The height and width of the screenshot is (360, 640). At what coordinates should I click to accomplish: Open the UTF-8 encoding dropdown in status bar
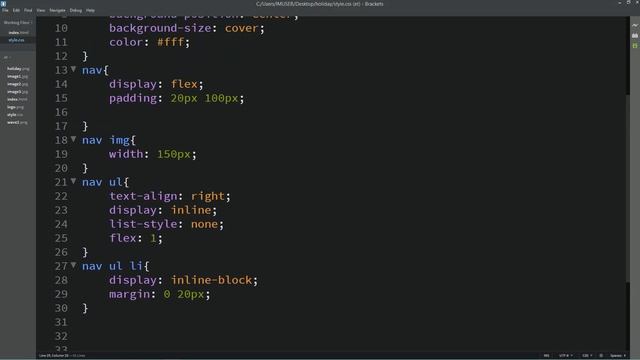565,356
